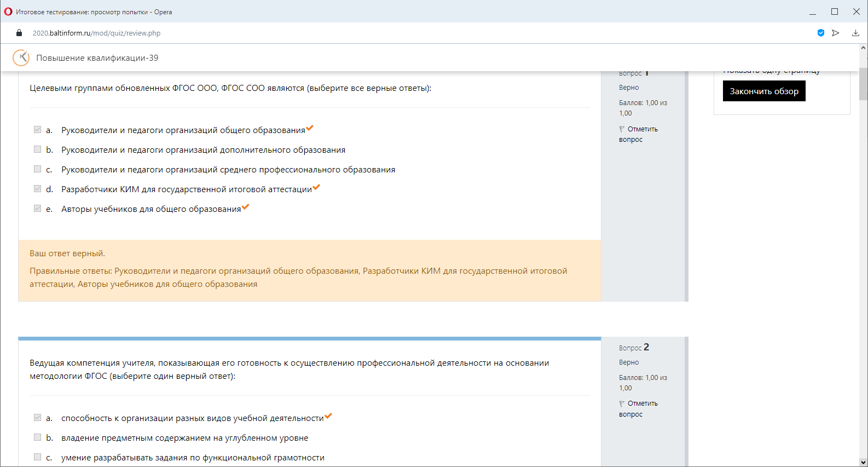Minimize the Opera window
This screenshot has height=467, width=868.
coord(813,11)
